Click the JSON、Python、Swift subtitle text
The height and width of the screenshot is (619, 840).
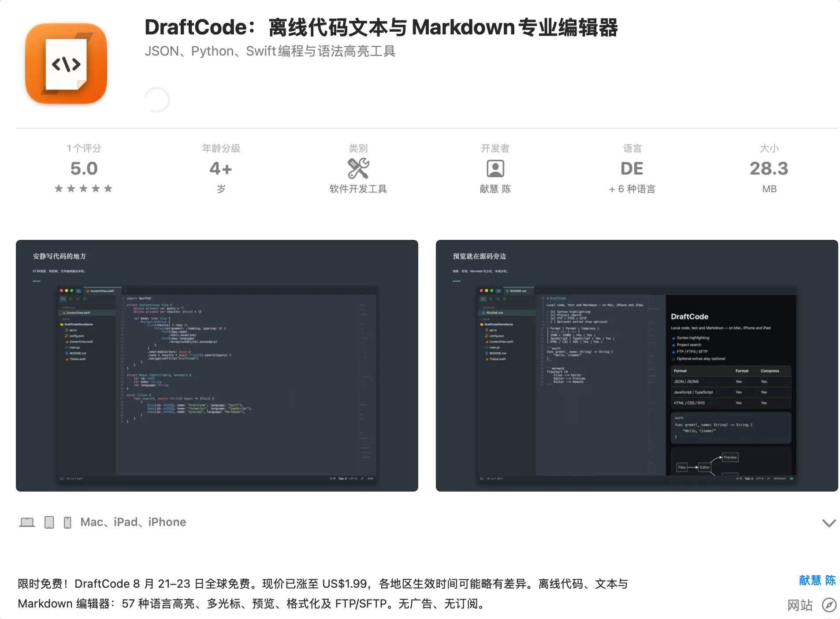[x=270, y=51]
